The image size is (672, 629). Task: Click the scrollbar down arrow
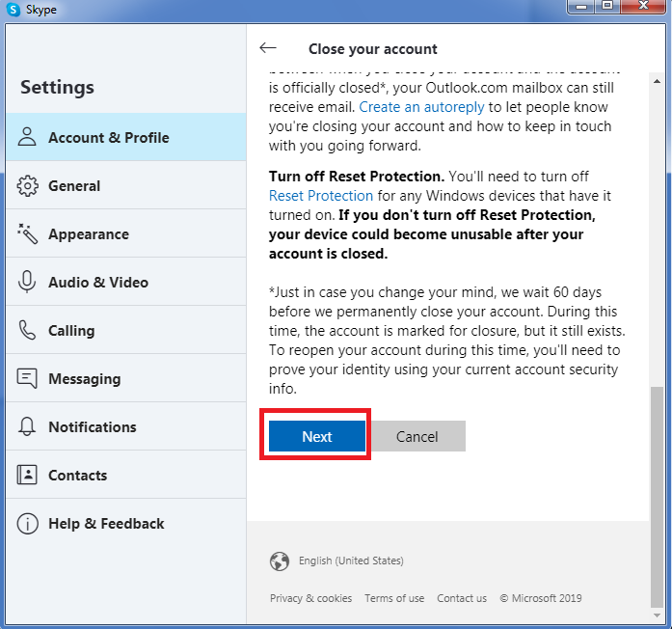(x=657, y=615)
